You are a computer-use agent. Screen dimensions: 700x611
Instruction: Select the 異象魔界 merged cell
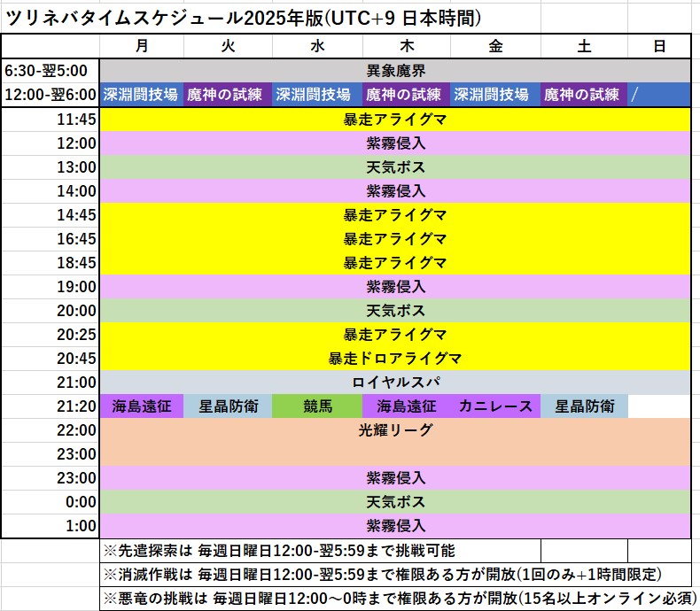pyautogui.click(x=395, y=71)
